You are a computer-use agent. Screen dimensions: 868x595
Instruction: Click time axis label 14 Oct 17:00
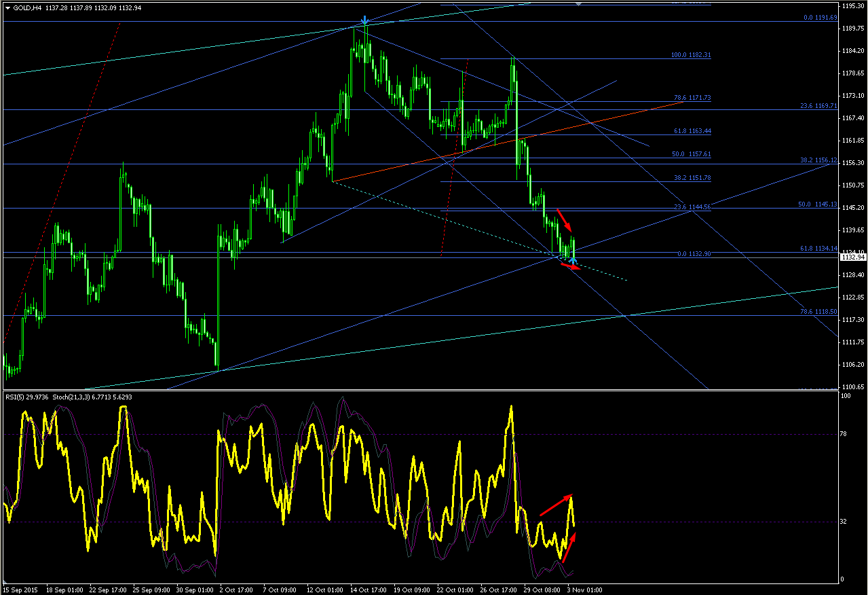(368, 590)
